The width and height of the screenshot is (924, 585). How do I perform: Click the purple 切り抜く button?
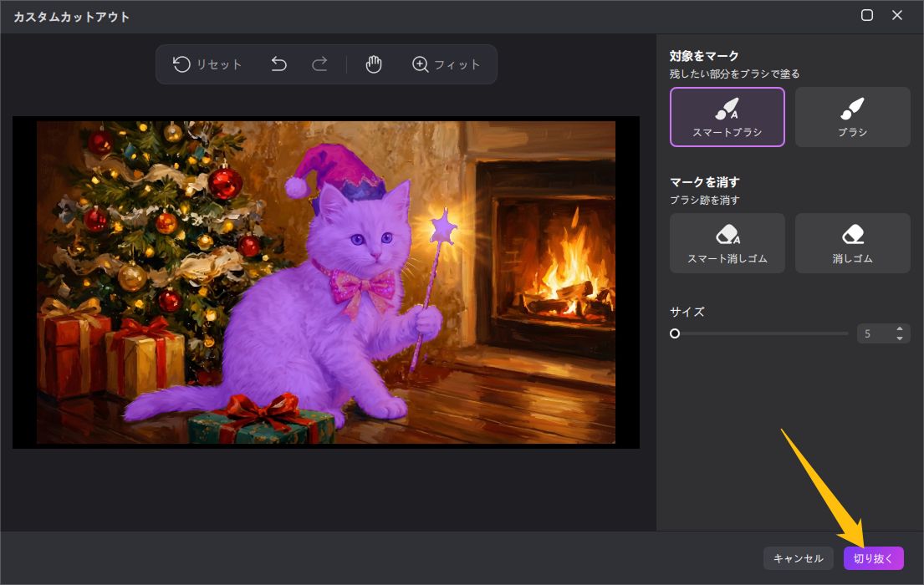[873, 558]
